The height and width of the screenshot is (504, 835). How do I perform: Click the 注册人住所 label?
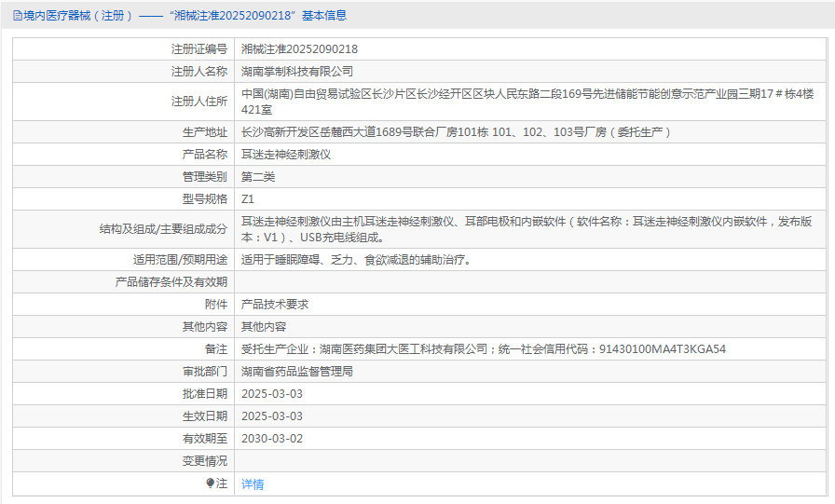tap(199, 102)
